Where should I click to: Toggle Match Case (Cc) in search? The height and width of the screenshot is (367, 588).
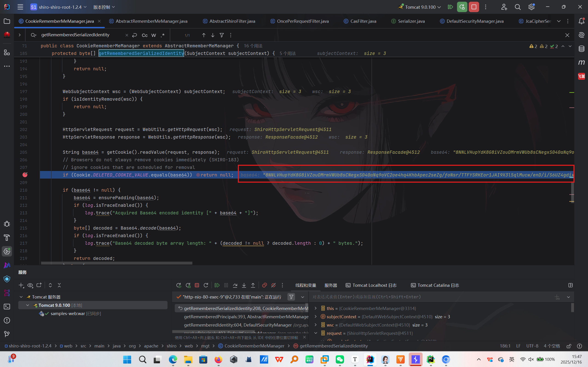145,35
